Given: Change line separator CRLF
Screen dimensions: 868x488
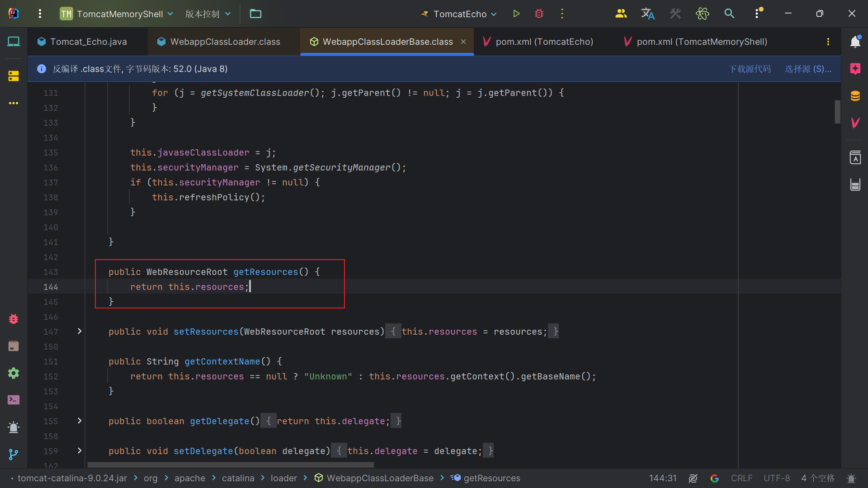Looking at the screenshot, I should coord(741,478).
